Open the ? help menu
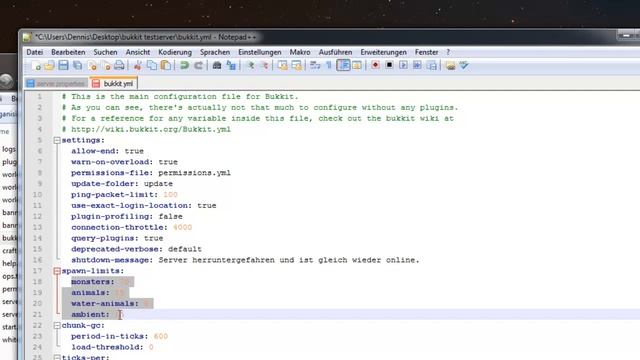The image size is (640, 360). click(x=448, y=52)
